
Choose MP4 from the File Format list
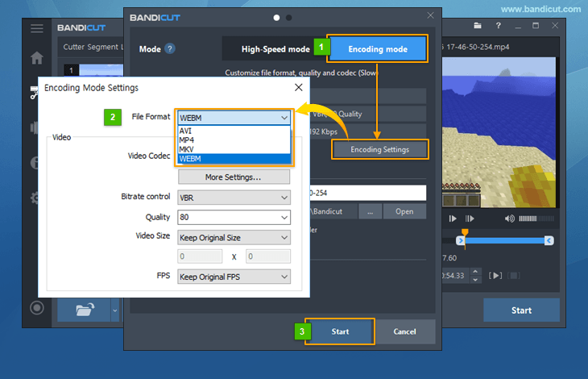click(234, 140)
